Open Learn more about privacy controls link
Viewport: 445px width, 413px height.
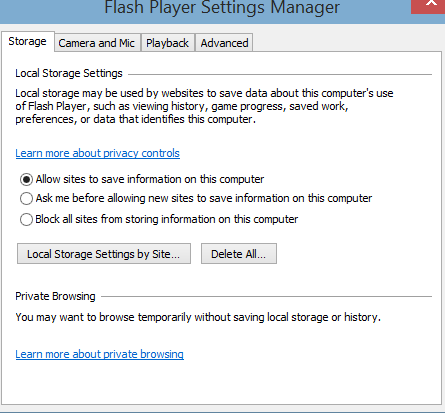pyautogui.click(x=97, y=153)
